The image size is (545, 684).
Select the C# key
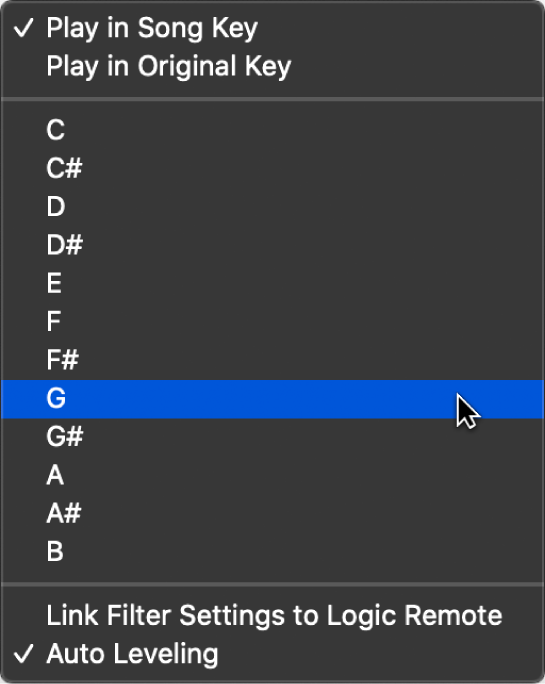272,168
